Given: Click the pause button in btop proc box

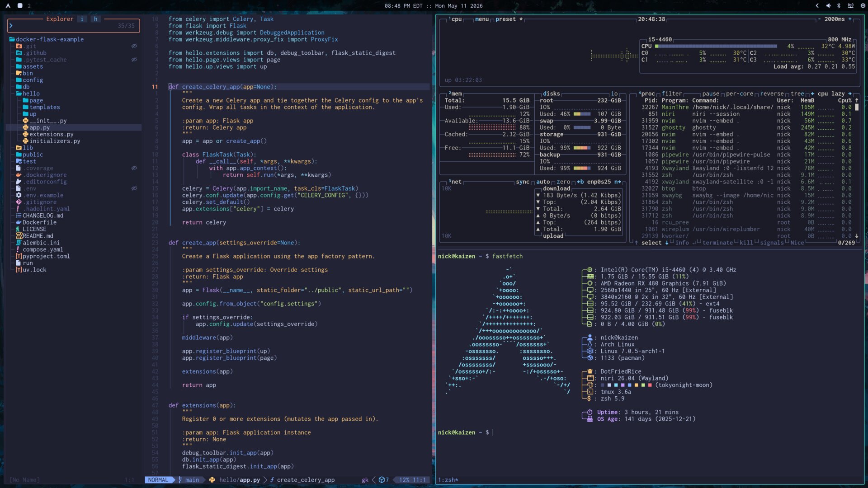Looking at the screenshot, I should click(x=711, y=94).
